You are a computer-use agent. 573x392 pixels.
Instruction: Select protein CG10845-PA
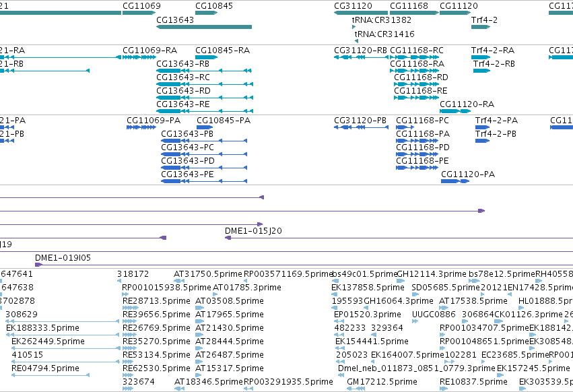pyautogui.click(x=205, y=127)
